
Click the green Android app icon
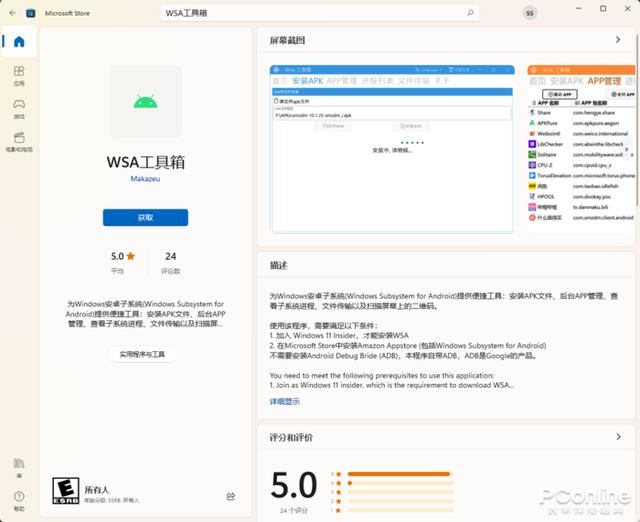[145, 101]
